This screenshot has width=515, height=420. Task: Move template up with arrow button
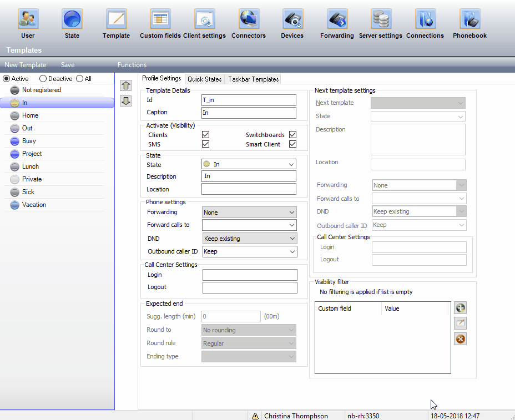(x=126, y=85)
